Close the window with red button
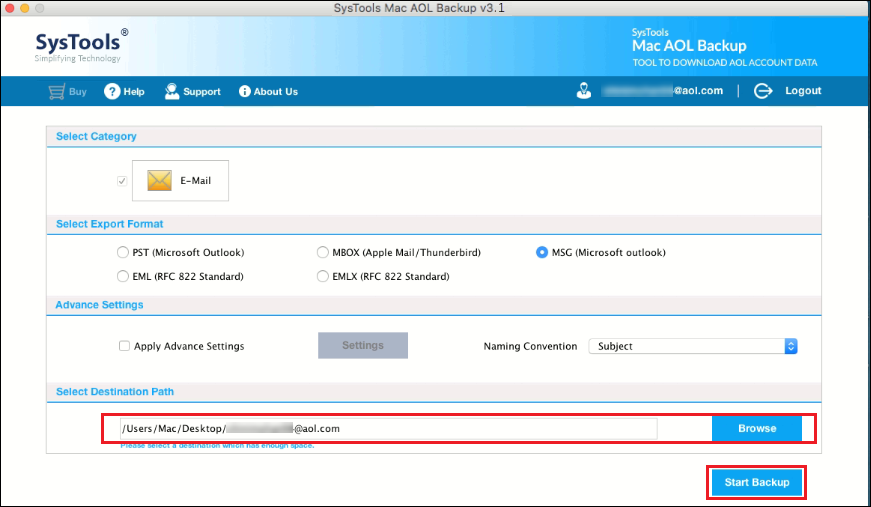The width and height of the screenshot is (871, 507). click(9, 8)
